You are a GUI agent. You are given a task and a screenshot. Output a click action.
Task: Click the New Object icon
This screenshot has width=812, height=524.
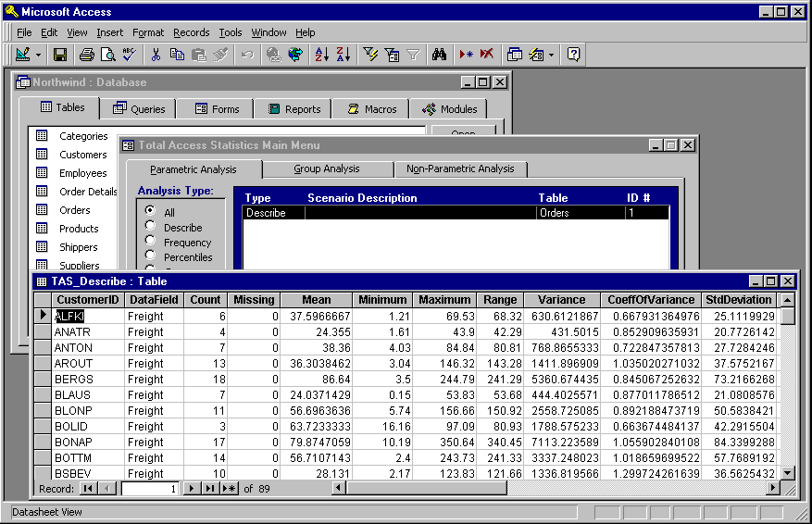tap(536, 55)
